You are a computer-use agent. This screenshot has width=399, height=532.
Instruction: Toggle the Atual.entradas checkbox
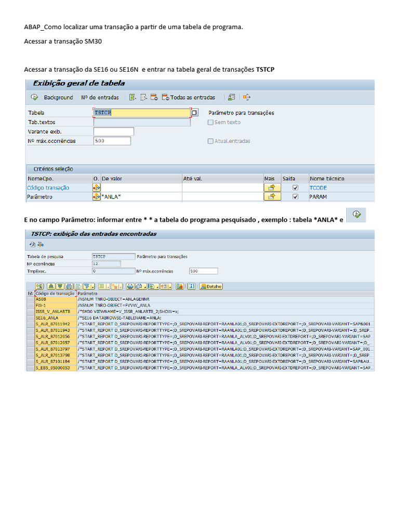pyautogui.click(x=210, y=141)
